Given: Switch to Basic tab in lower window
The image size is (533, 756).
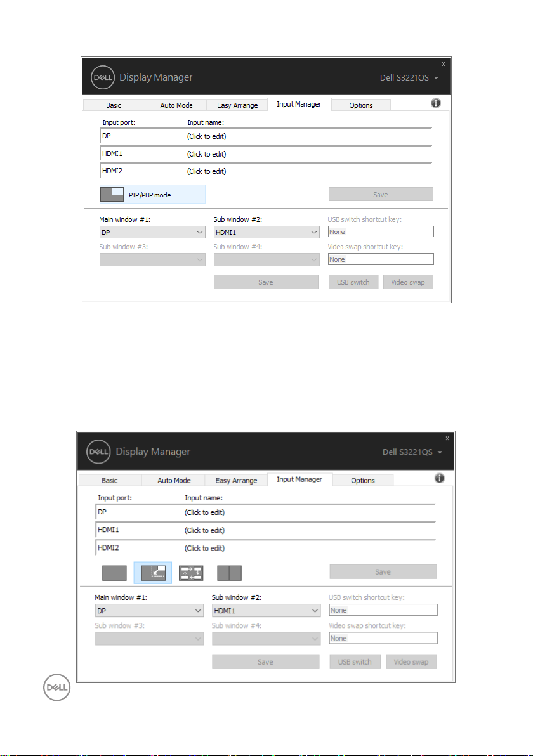Looking at the screenshot, I should (110, 480).
